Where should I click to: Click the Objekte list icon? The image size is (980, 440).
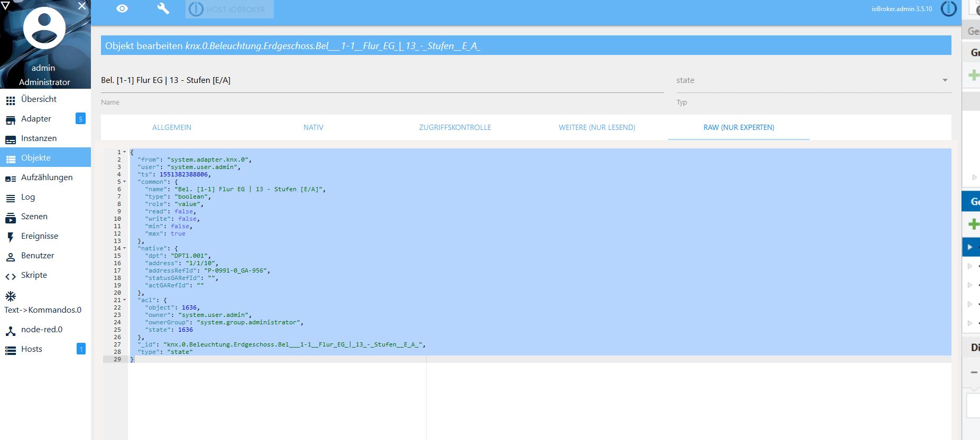coord(11,159)
